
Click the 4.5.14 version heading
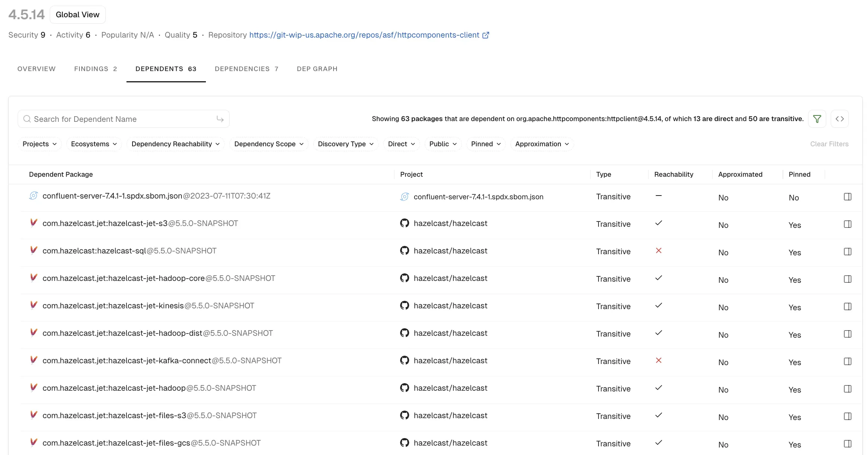(26, 15)
